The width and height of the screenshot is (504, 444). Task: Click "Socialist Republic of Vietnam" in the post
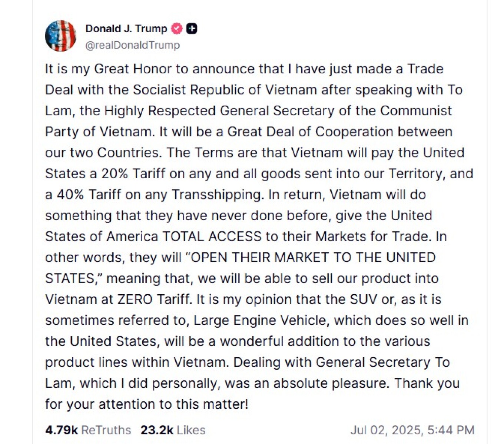225,90
